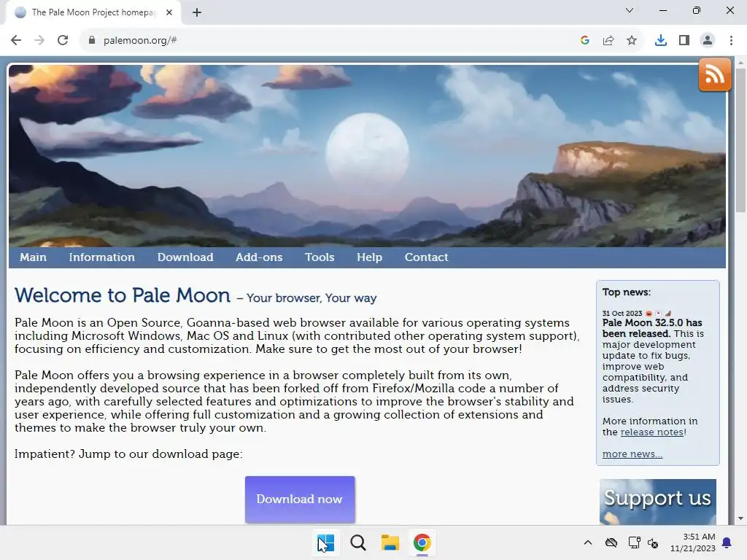Open taskbar Search

coord(357,542)
